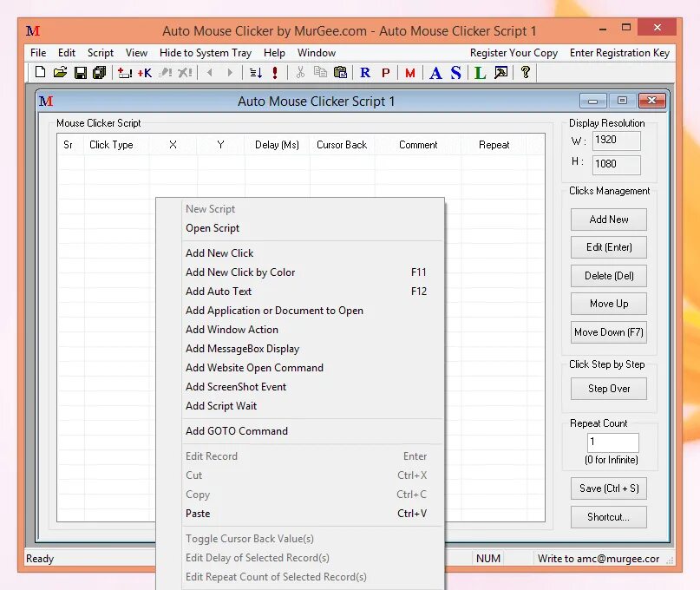The image size is (700, 590).
Task: Select Add MessageBox Display entry
Action: point(313,349)
